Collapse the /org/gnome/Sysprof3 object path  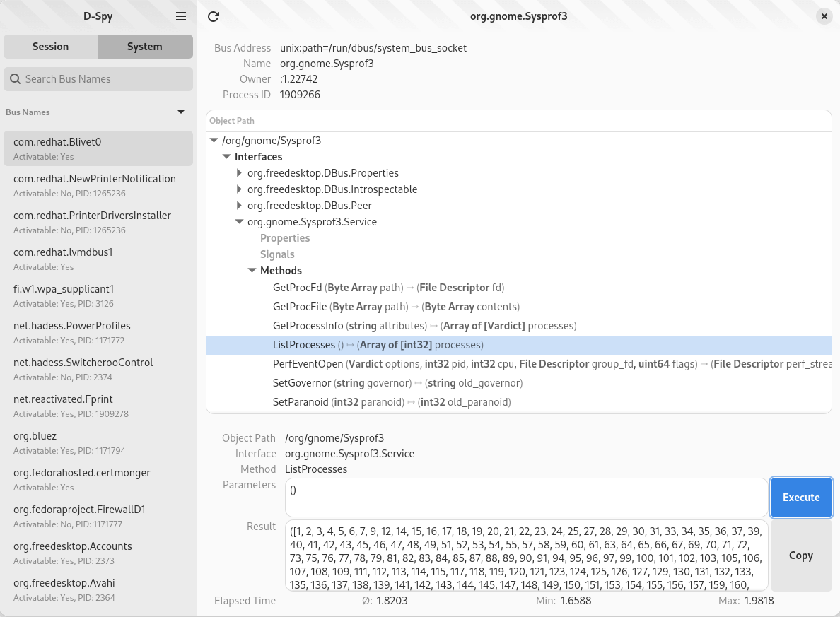[214, 141]
